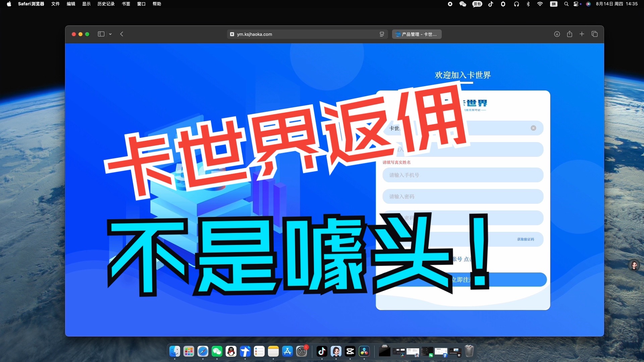Open QQ penguin app from the Dock
Viewport: 644px width, 362px height.
pos(231,351)
